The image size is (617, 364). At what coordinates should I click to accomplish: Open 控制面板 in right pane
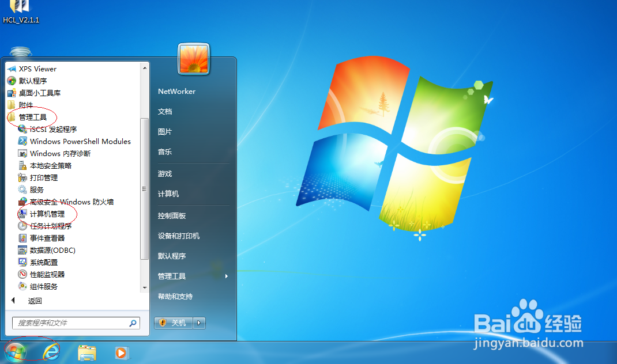coord(172,216)
